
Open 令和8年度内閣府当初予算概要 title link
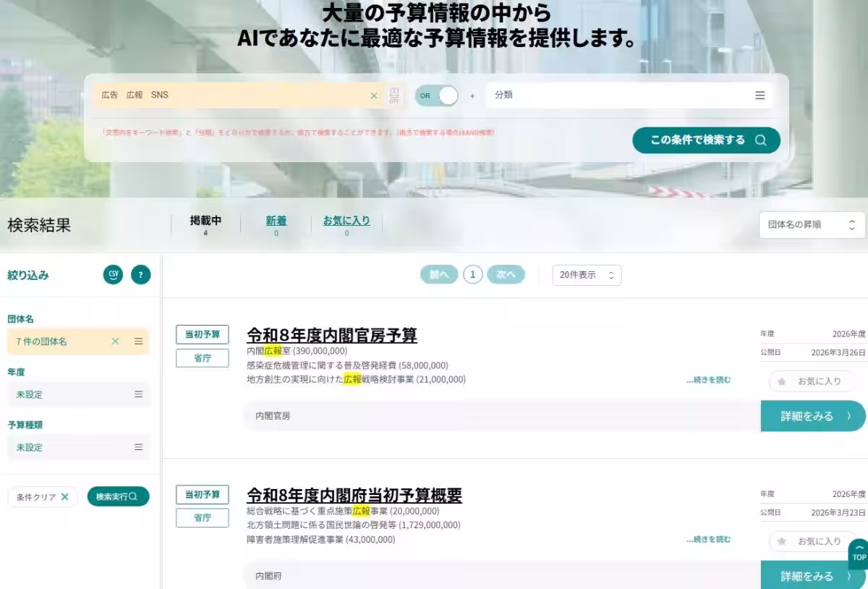tap(354, 496)
